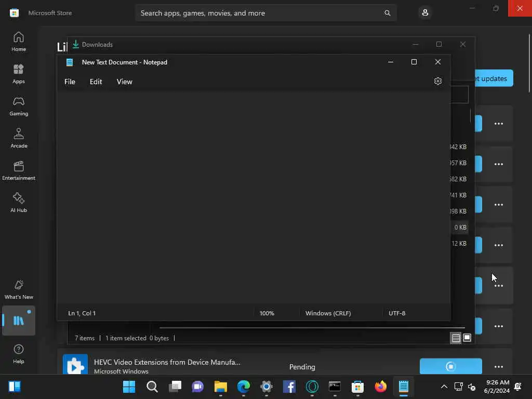Open taskbar Search
The width and height of the screenshot is (532, 399).
[152, 387]
